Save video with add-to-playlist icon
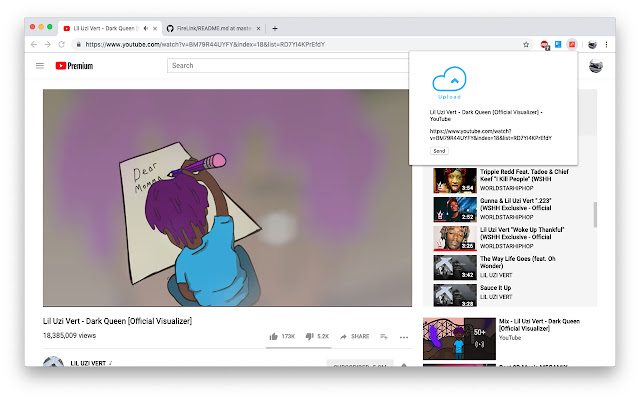640x400 pixels. click(x=384, y=336)
